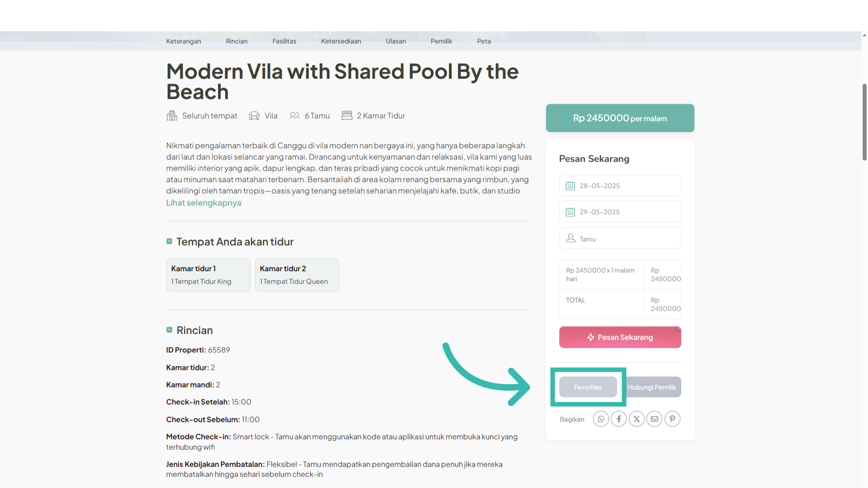Screen dimensions: 868x488
Task: Jump to the Ulasan tab
Action: 396,41
